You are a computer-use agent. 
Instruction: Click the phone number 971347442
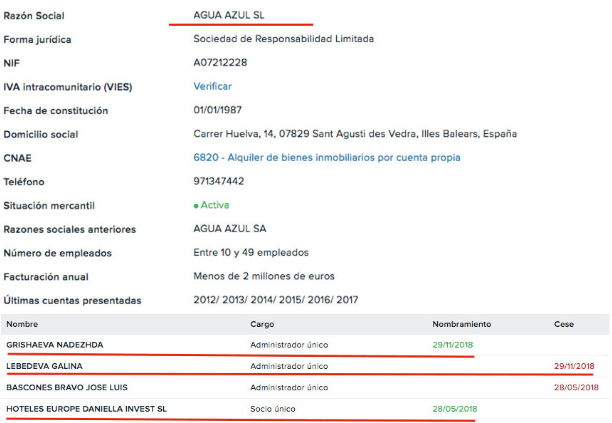(x=219, y=181)
